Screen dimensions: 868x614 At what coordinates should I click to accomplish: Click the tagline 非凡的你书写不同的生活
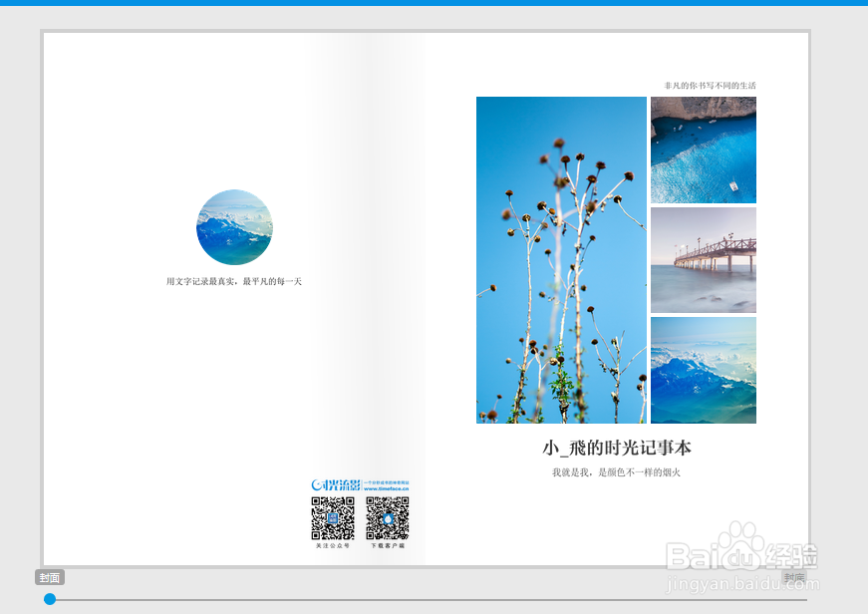click(710, 87)
